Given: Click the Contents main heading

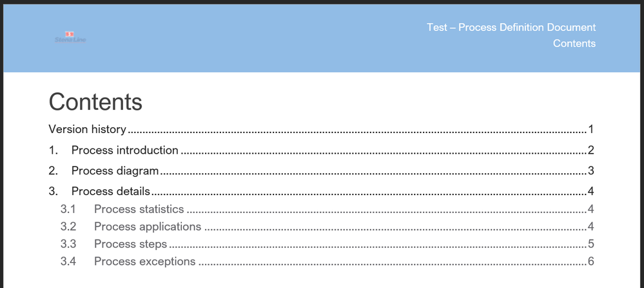Looking at the screenshot, I should (x=95, y=101).
